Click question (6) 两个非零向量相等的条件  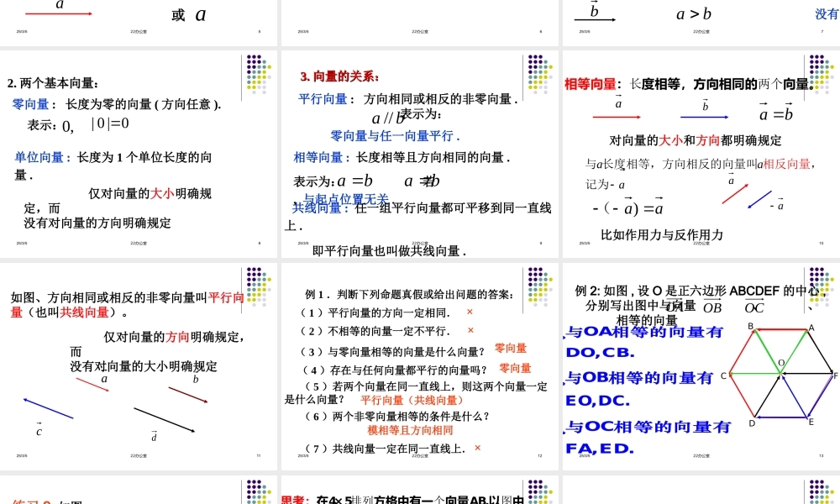[396, 416]
